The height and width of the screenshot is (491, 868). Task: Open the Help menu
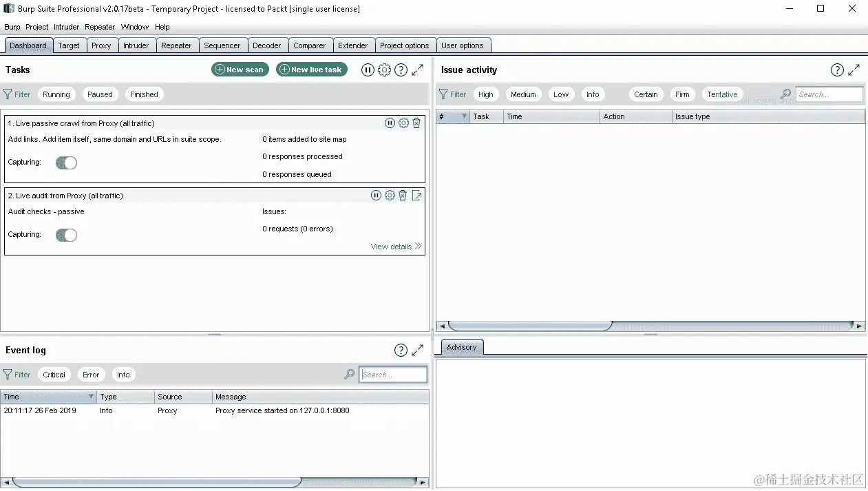pos(162,27)
